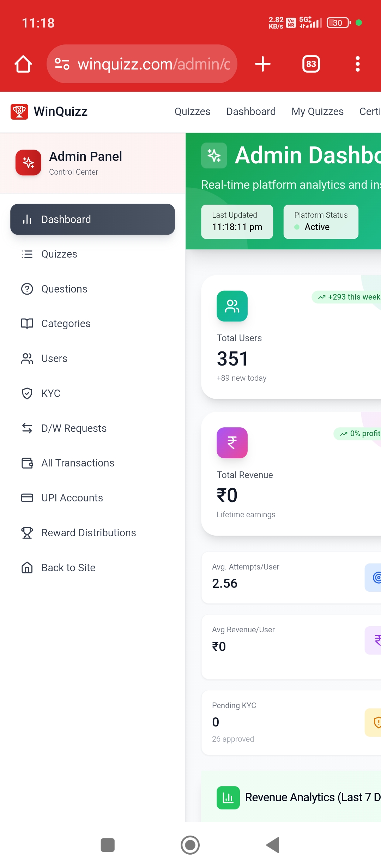Screen dimensions: 381x868
Task: Open UPI Accounts page
Action: point(72,498)
